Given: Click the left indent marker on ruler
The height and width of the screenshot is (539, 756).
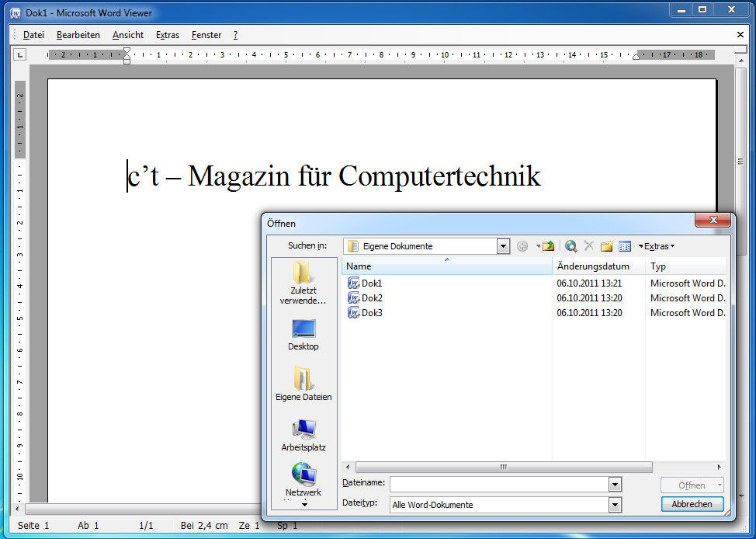Looking at the screenshot, I should (x=127, y=55).
